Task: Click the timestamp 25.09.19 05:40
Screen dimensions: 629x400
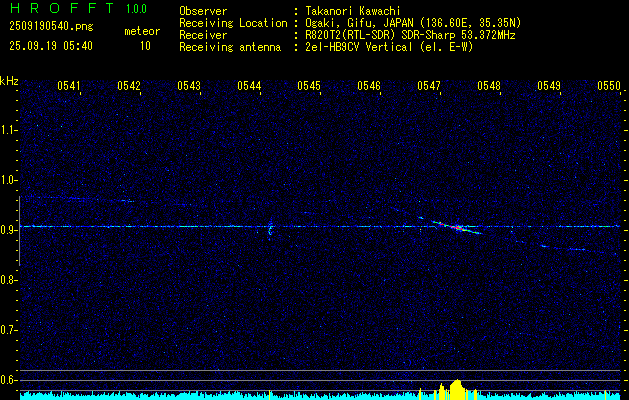Action: pos(51,45)
